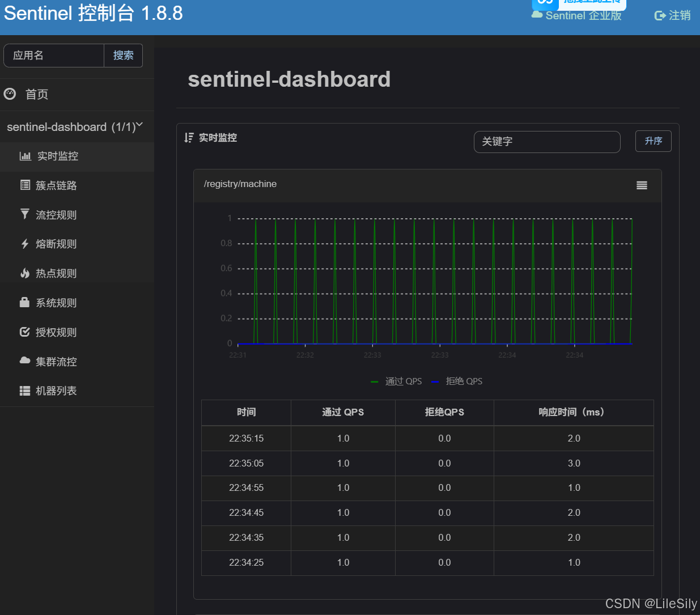Focus the 关键字 keyword input

(547, 142)
